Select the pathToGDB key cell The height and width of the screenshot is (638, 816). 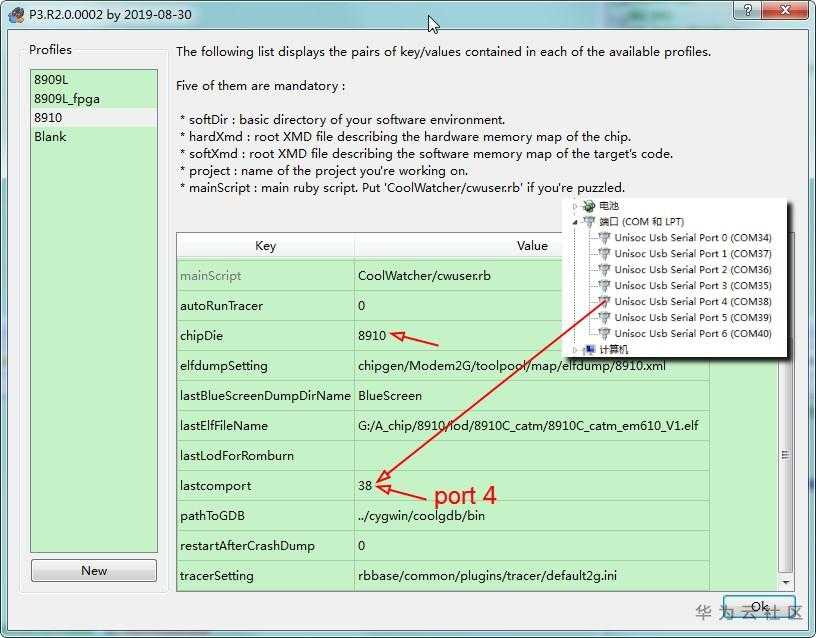coord(265,516)
